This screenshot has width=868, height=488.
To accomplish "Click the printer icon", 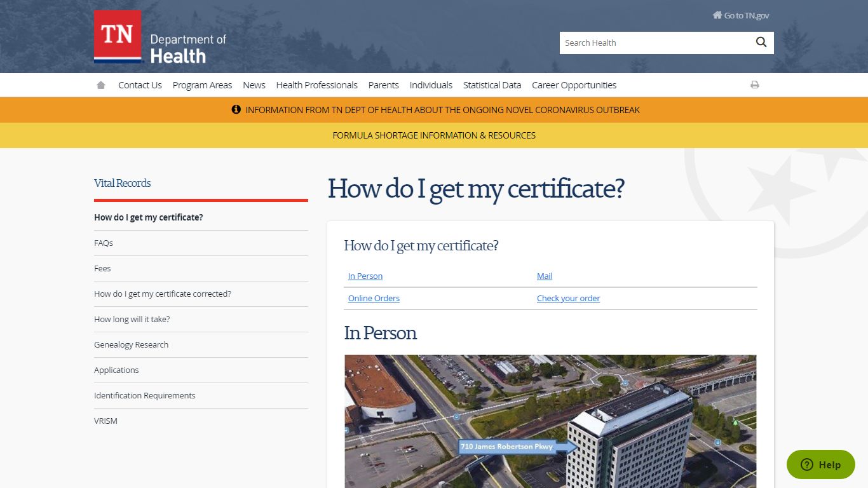I will coord(754,85).
